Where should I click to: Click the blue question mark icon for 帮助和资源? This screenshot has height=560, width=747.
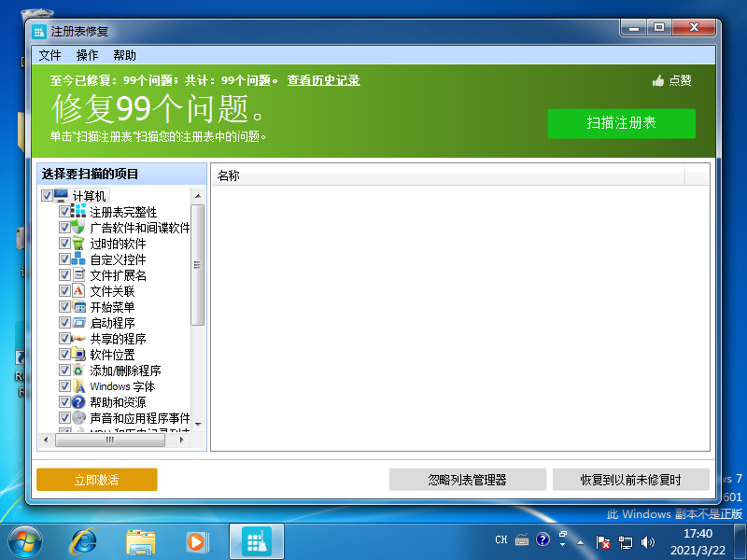pyautogui.click(x=78, y=402)
